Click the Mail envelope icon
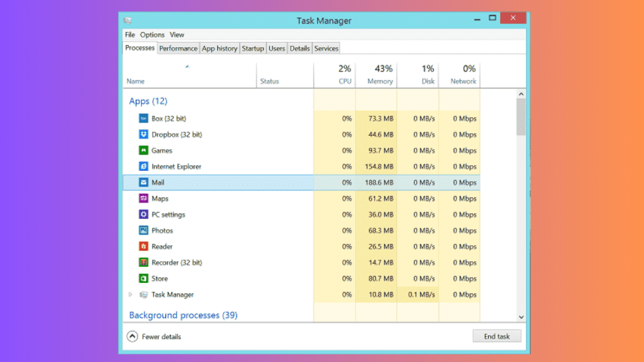The height and width of the screenshot is (362, 644). pyautogui.click(x=143, y=183)
